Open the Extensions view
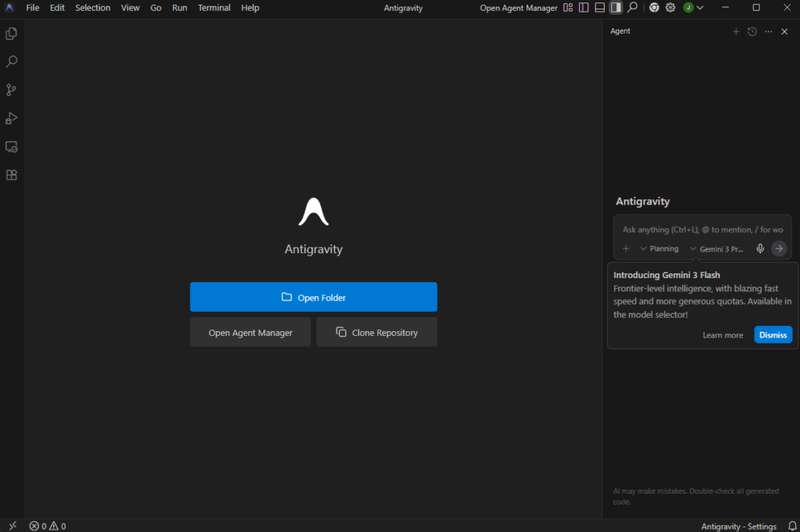 pyautogui.click(x=12, y=175)
